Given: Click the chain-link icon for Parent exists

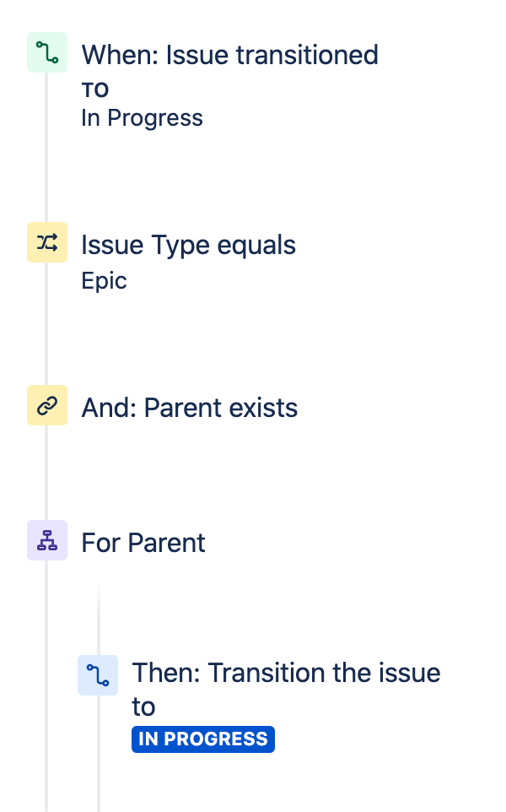Looking at the screenshot, I should pos(47,405).
